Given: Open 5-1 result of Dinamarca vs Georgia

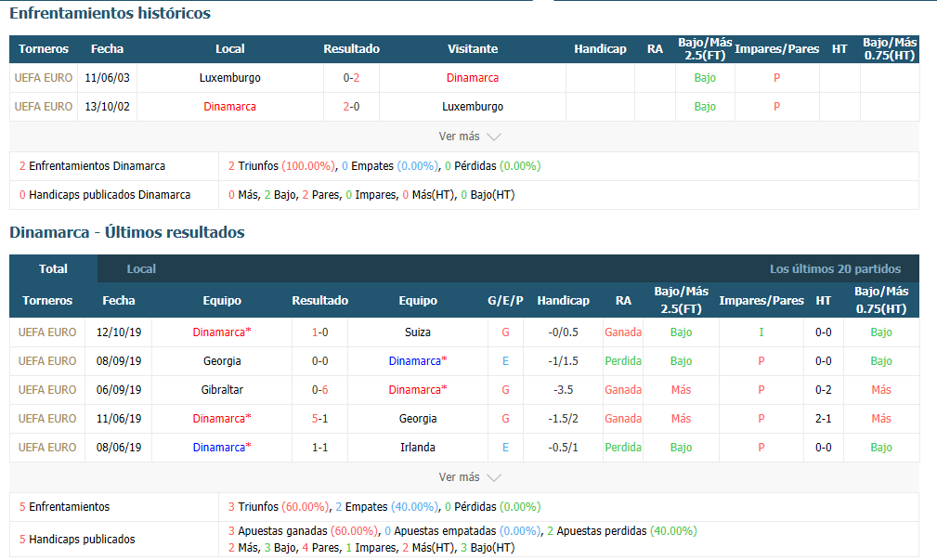Looking at the screenshot, I should 319,418.
